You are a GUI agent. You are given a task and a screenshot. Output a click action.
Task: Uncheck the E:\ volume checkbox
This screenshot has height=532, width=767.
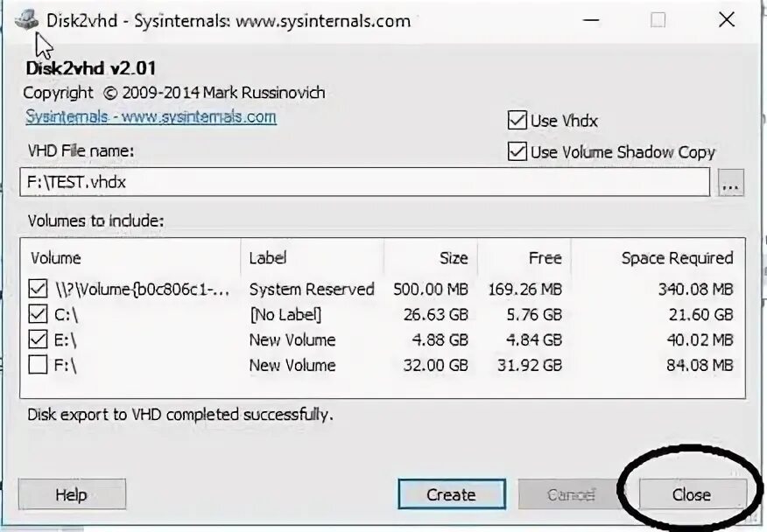38,339
